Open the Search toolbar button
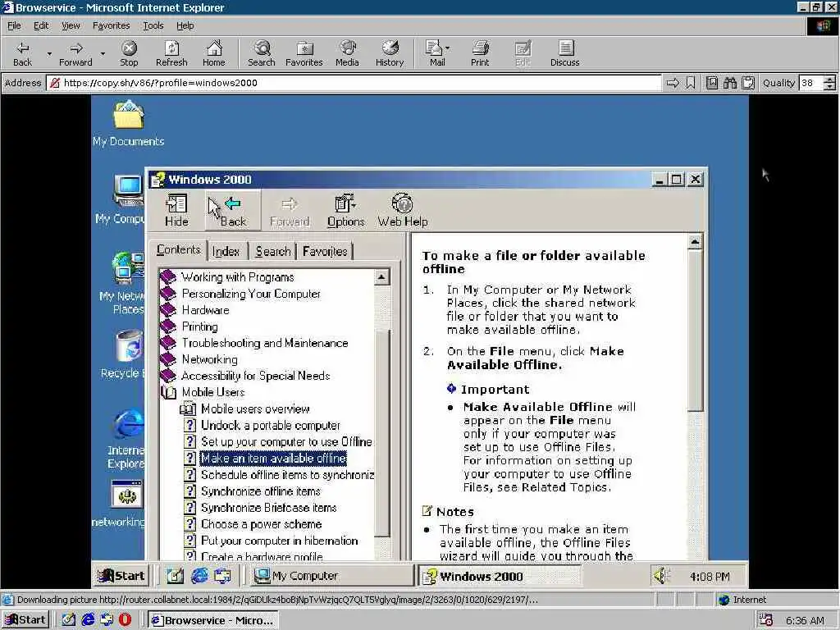Screen dimensions: 840x630 click(262, 53)
